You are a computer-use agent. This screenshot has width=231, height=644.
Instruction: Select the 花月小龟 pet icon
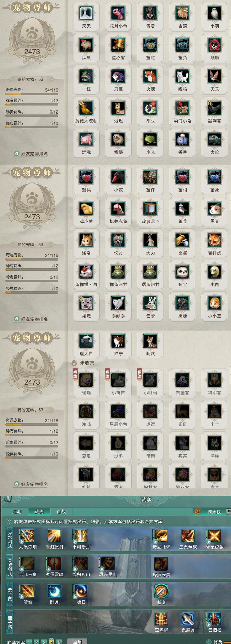click(x=118, y=13)
